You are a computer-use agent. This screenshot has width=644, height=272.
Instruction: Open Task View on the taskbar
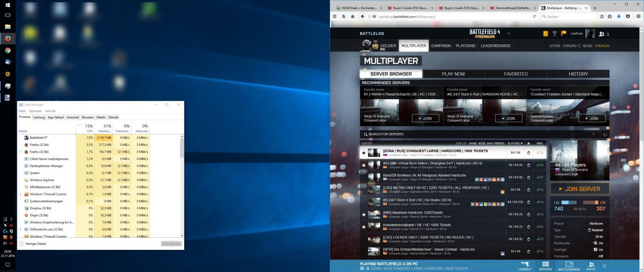8,15
